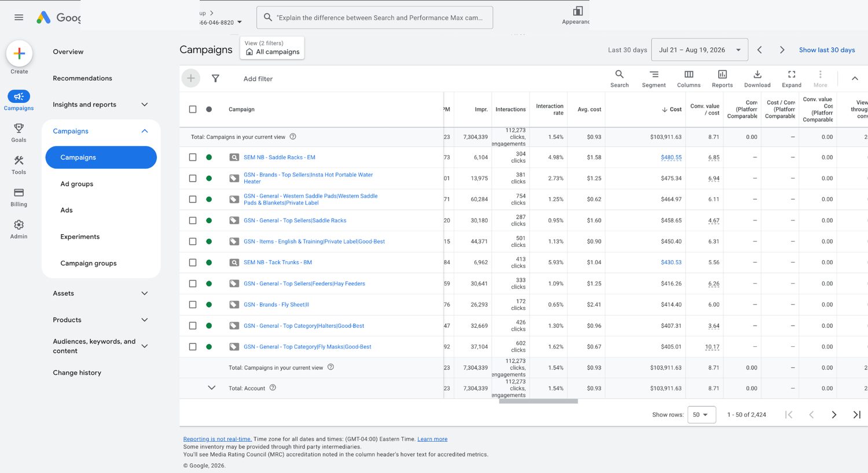Open Campaign groups
868x473 pixels.
click(x=89, y=263)
